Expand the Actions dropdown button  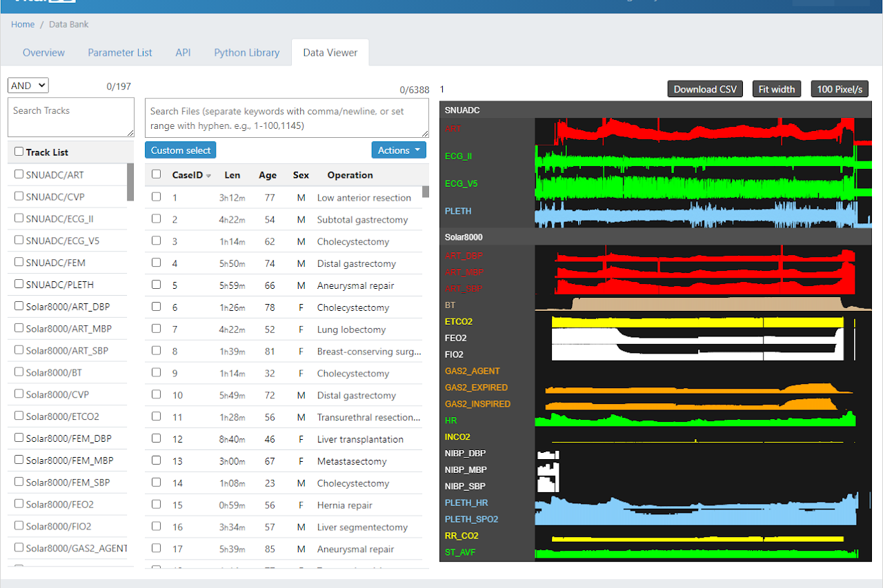(x=399, y=150)
